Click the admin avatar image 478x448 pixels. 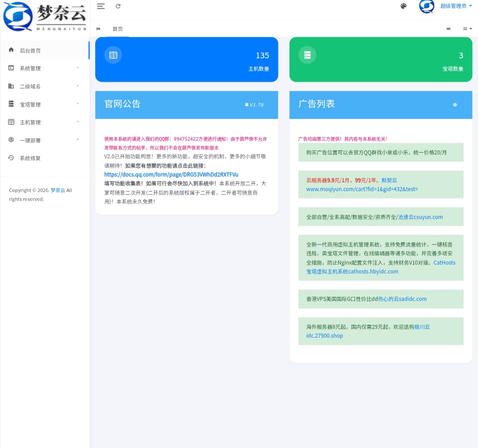point(427,6)
